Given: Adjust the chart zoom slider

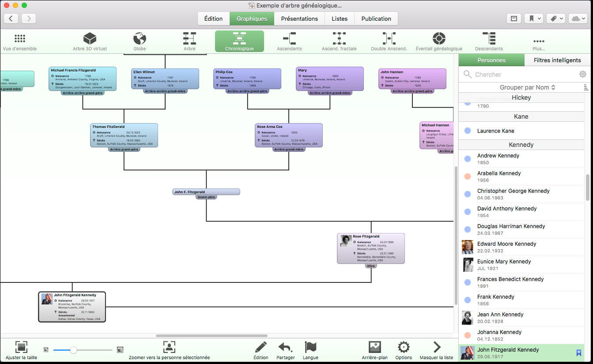Looking at the screenshot, I should [73, 350].
